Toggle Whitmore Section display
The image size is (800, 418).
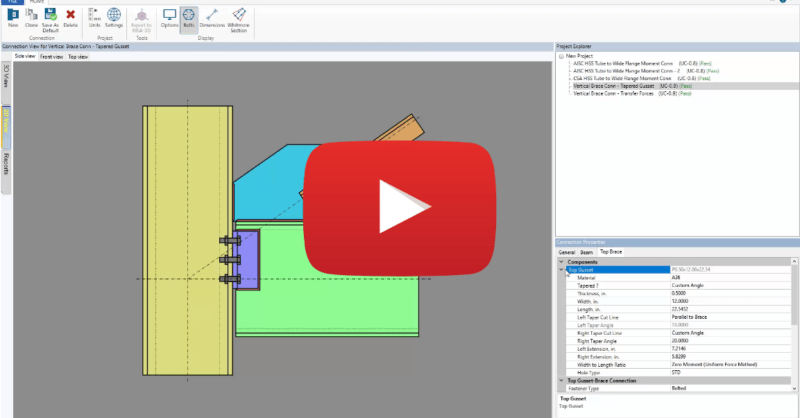click(239, 17)
